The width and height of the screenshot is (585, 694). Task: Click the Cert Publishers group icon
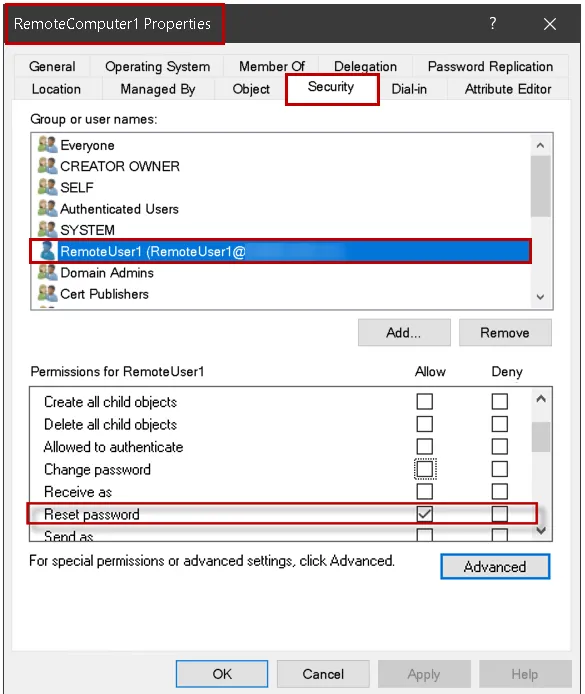(x=47, y=293)
